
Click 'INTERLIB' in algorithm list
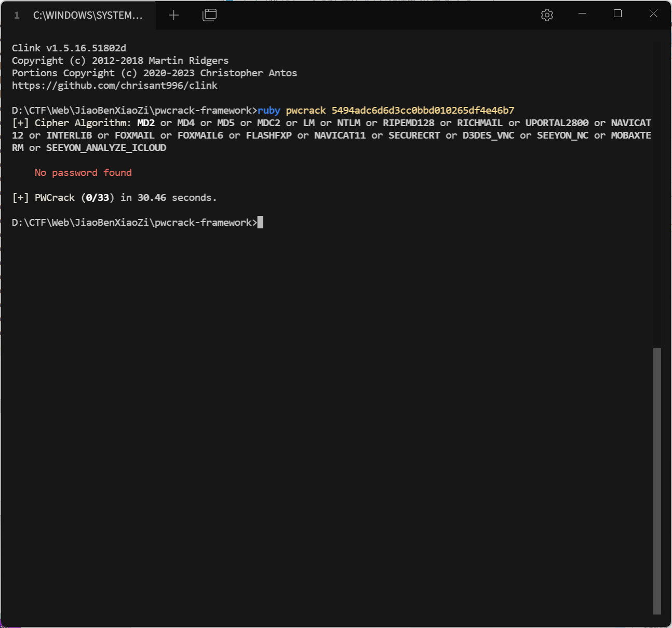(69, 135)
